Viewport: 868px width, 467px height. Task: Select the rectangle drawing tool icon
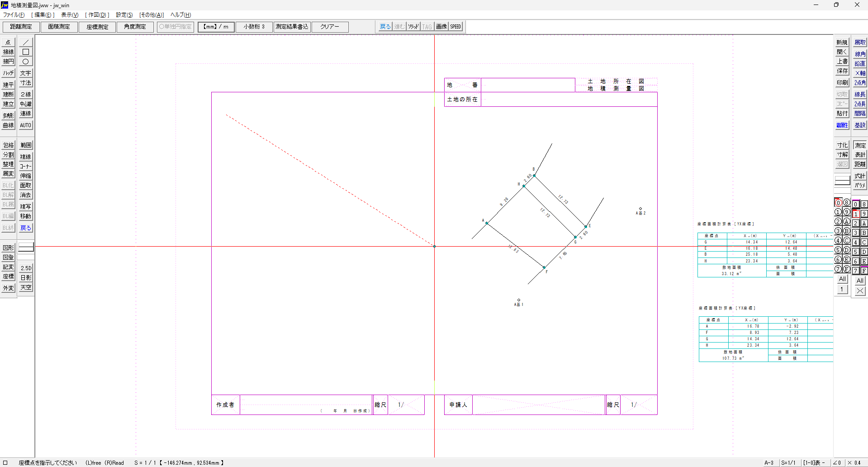click(x=26, y=52)
